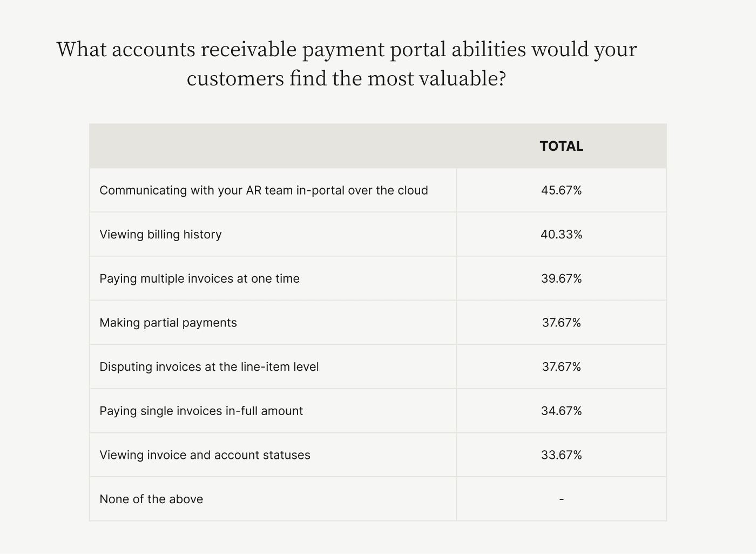
Task: Click the 39.67% value
Action: pyautogui.click(x=561, y=278)
